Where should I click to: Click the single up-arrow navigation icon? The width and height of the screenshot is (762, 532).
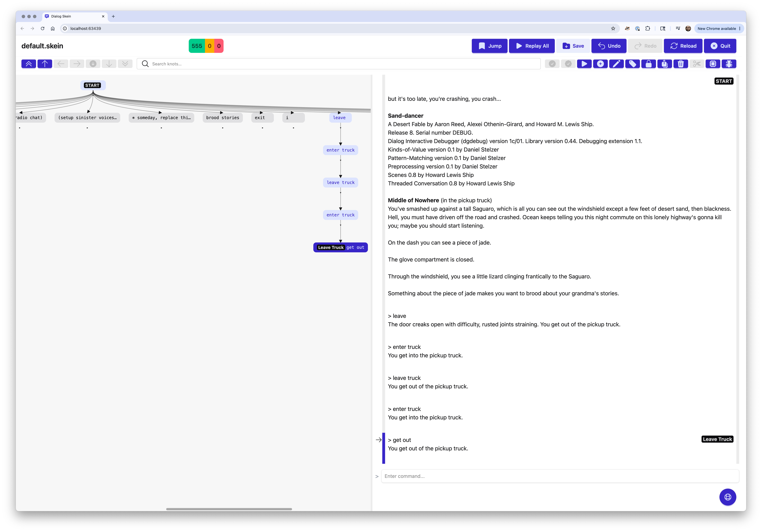[45, 64]
